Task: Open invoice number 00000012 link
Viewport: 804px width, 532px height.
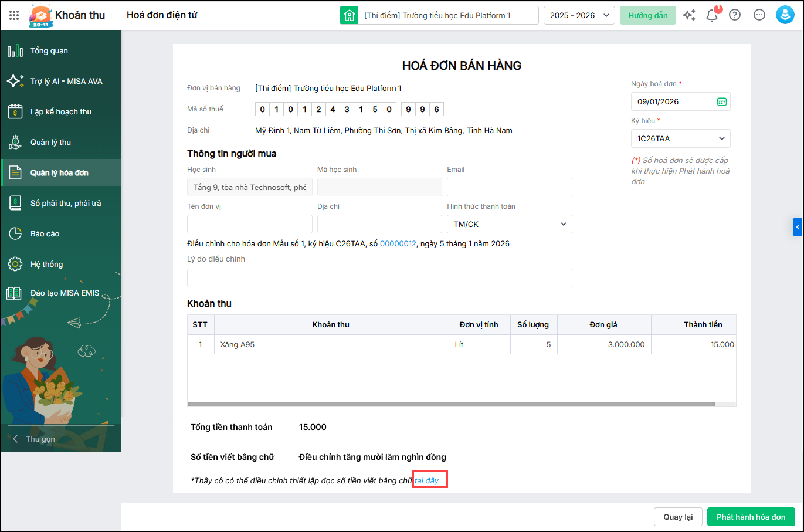Action: coord(398,243)
